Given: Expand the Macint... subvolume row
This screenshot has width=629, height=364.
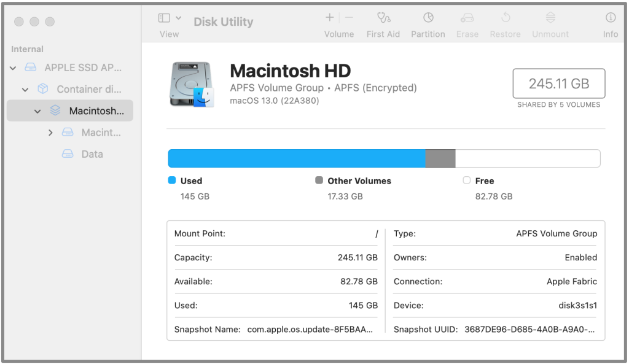Looking at the screenshot, I should (x=50, y=133).
